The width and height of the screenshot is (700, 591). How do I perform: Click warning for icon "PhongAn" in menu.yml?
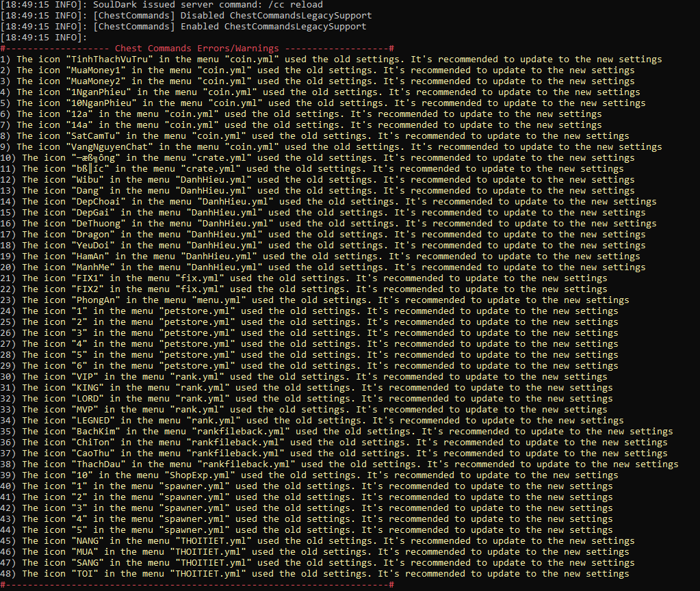pos(315,300)
